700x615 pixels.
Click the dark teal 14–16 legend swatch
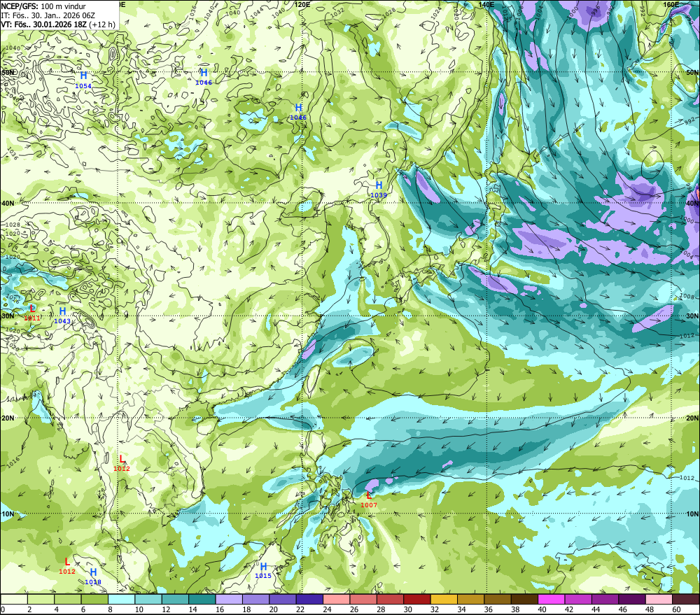(x=202, y=599)
